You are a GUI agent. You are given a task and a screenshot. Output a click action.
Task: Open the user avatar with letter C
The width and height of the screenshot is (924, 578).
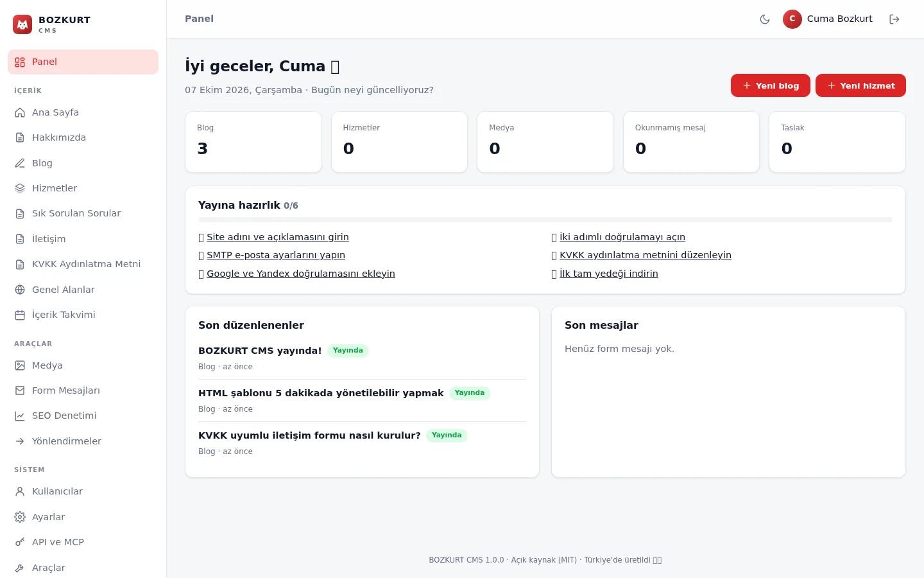pyautogui.click(x=792, y=19)
